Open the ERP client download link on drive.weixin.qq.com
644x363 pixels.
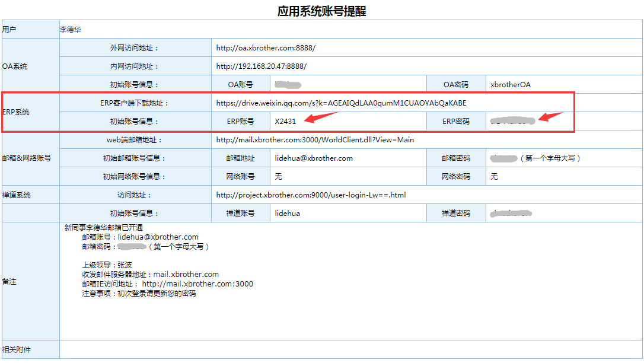341,103
